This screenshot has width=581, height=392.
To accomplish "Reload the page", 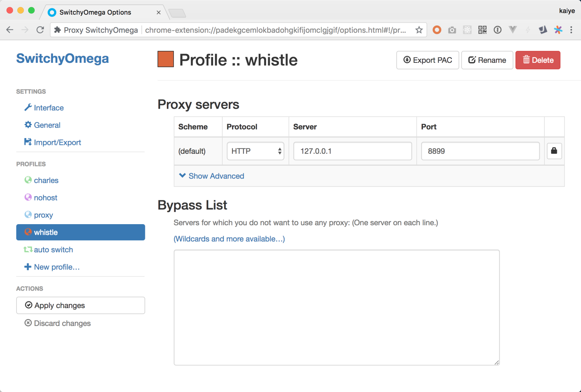I will pos(40,30).
